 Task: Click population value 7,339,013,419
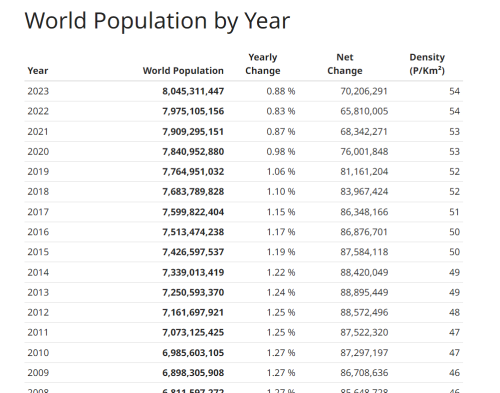coord(193,273)
